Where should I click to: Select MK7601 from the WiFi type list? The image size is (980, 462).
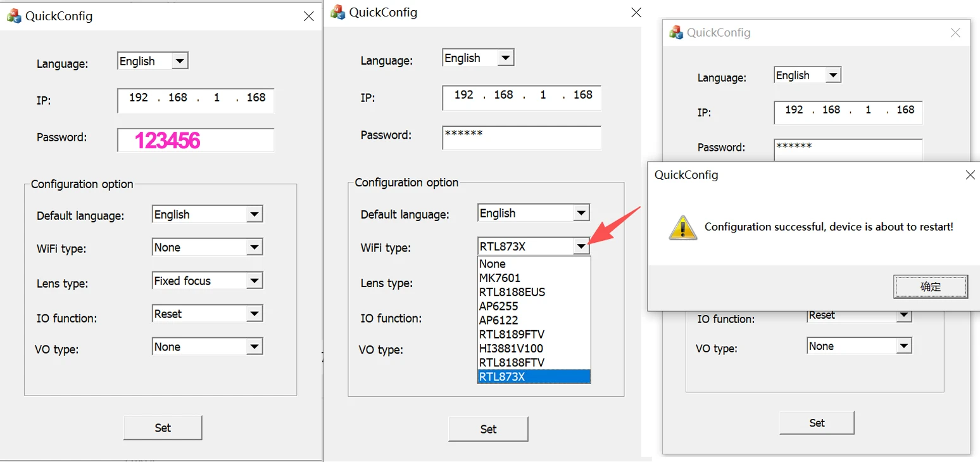tap(500, 278)
